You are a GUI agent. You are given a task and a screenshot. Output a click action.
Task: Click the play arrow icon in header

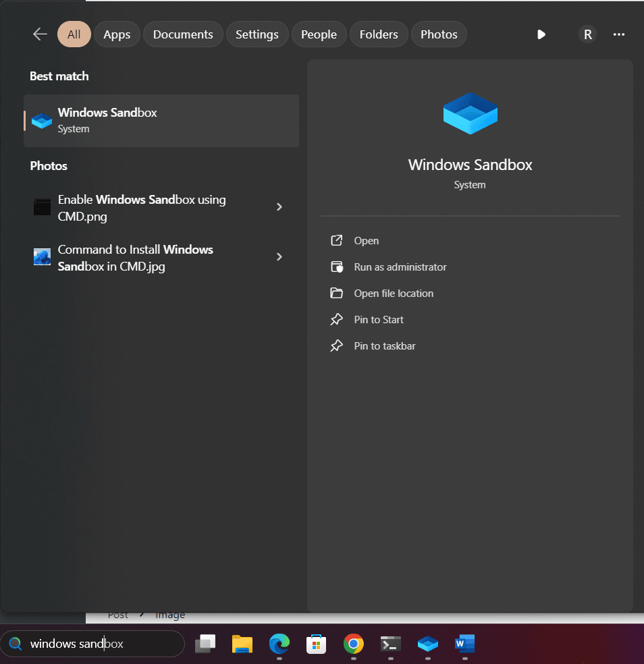[x=541, y=34]
